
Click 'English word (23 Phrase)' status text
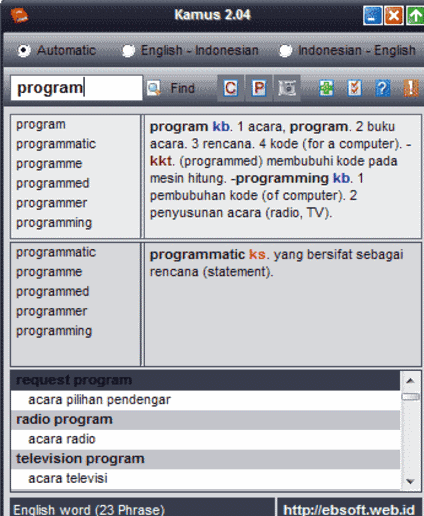[x=89, y=510]
